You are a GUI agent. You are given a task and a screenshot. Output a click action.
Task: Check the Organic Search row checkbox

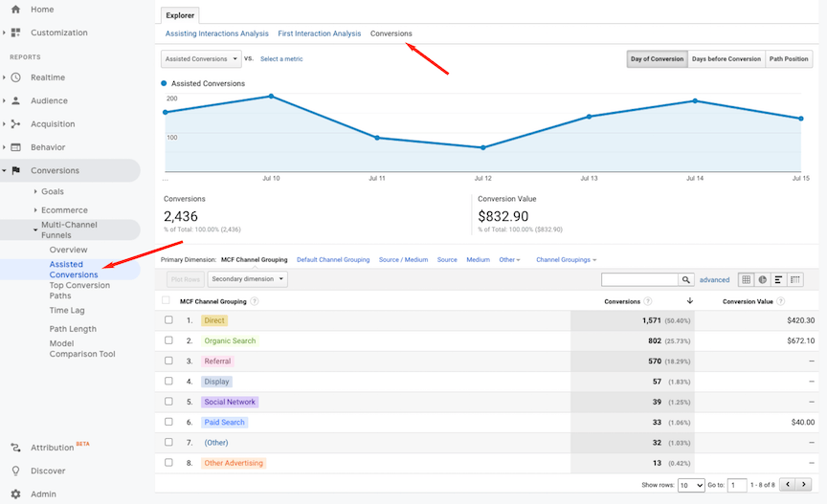pyautogui.click(x=168, y=340)
